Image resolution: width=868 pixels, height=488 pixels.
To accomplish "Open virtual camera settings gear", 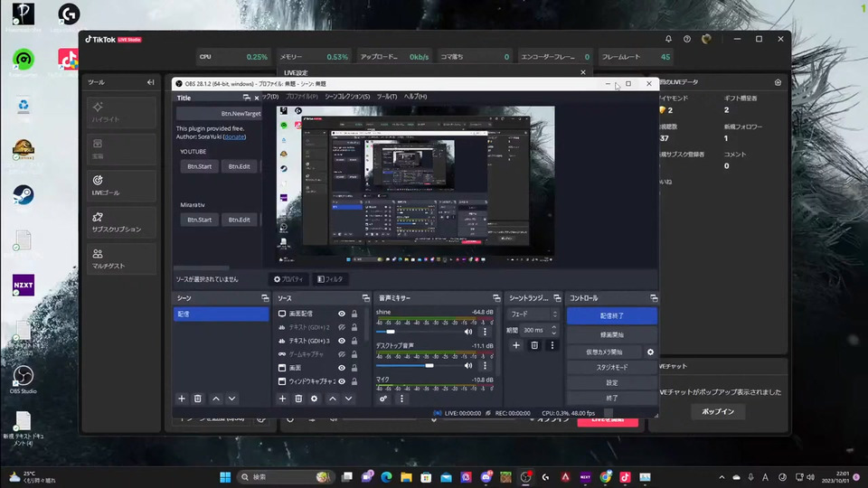I will pyautogui.click(x=649, y=352).
